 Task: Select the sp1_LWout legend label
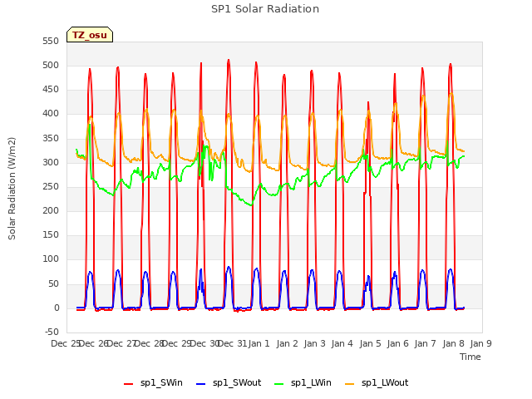coord(385,382)
